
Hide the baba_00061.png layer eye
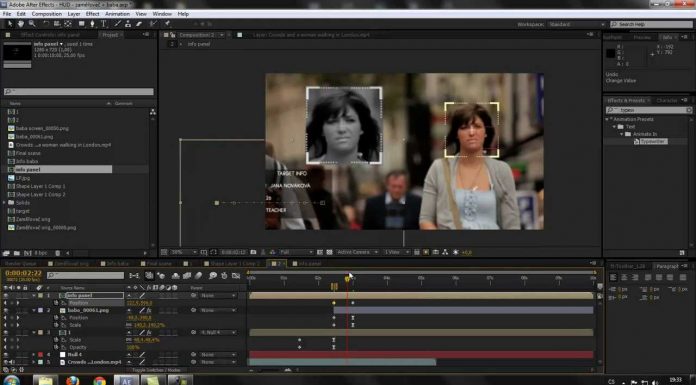6,310
